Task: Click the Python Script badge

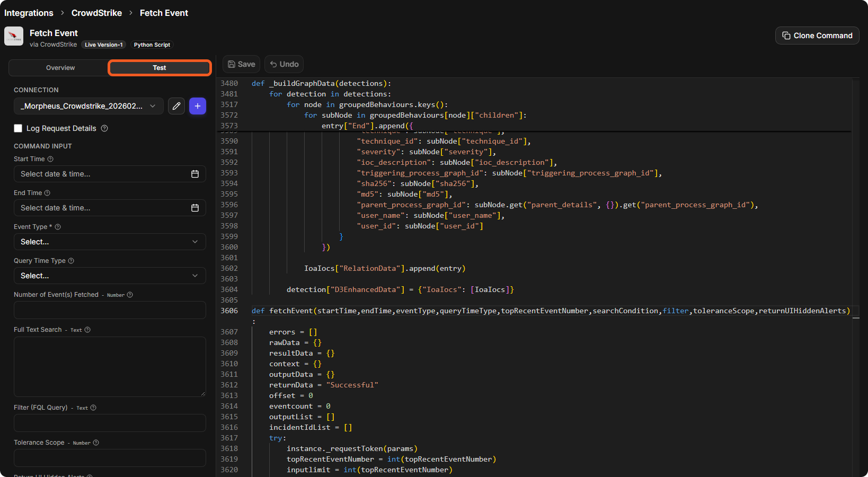Action: click(x=152, y=45)
